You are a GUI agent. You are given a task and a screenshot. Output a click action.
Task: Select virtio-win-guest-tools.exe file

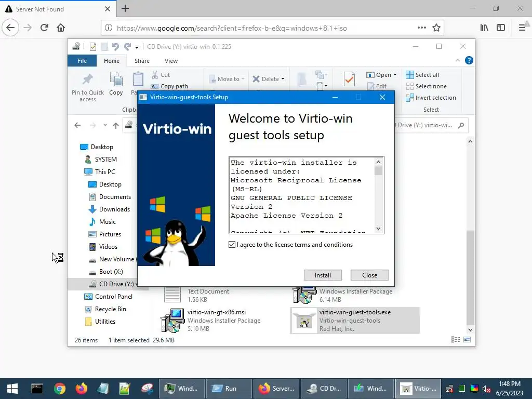tap(355, 320)
